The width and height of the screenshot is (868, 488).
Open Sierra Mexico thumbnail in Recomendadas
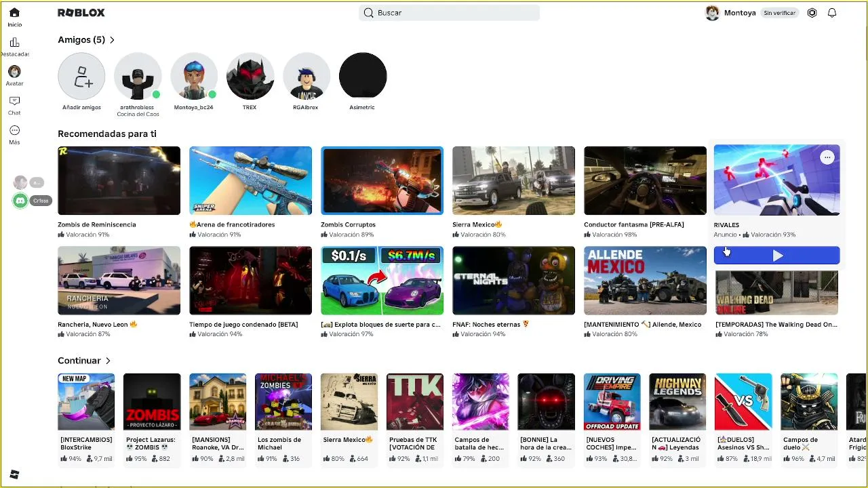[x=513, y=180]
